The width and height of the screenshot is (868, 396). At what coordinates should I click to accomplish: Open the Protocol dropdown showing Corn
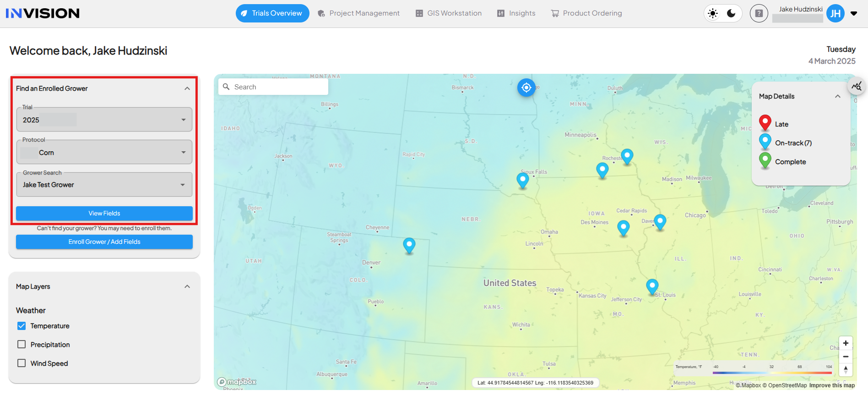[x=104, y=153]
